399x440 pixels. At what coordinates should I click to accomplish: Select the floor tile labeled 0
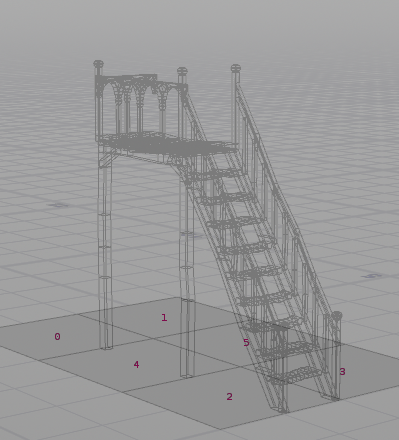coord(57,337)
